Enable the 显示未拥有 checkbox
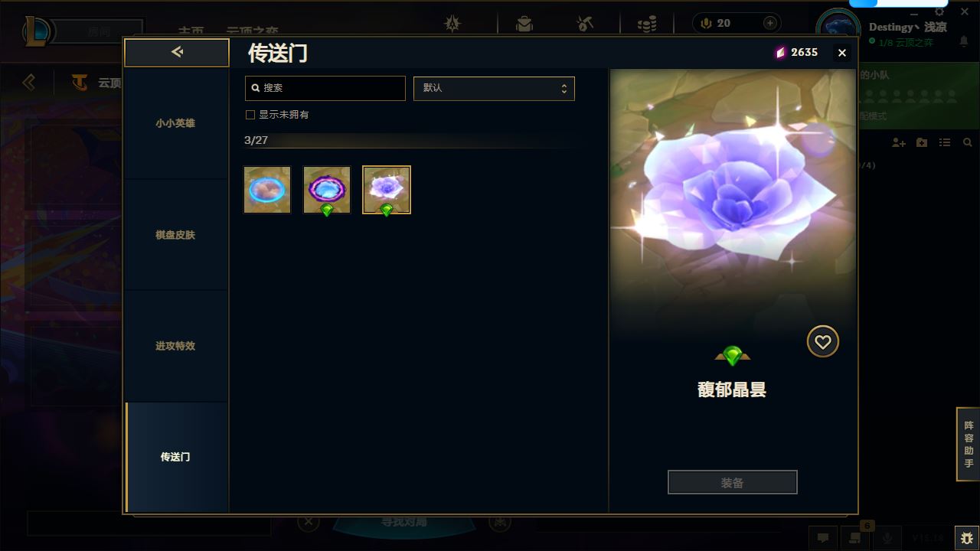Image resolution: width=980 pixels, height=551 pixels. [x=250, y=115]
